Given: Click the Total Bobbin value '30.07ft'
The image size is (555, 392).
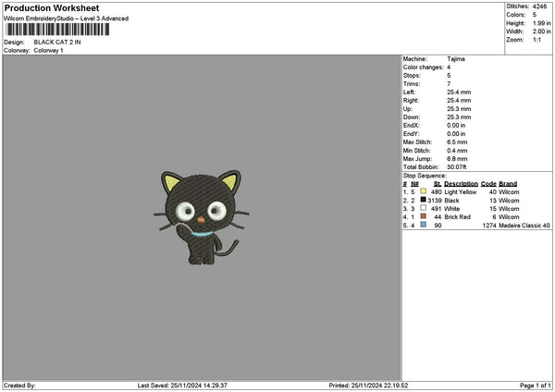Looking at the screenshot, I should click(457, 167).
